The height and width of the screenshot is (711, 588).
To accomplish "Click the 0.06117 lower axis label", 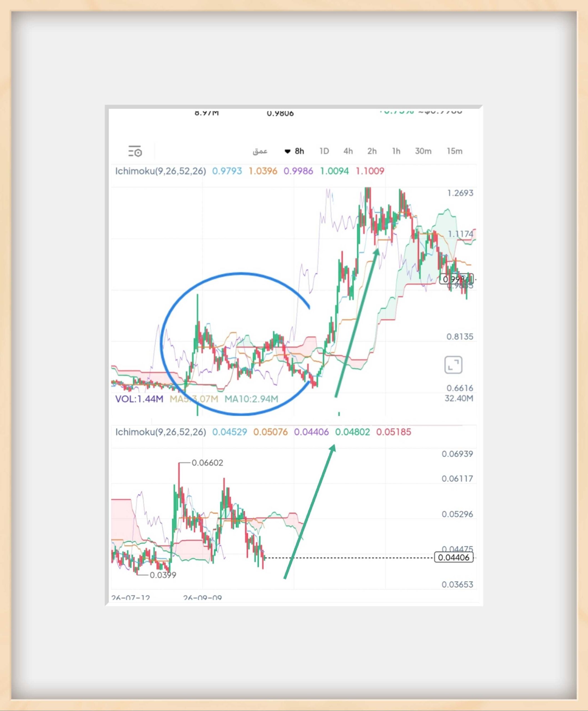I will [457, 479].
